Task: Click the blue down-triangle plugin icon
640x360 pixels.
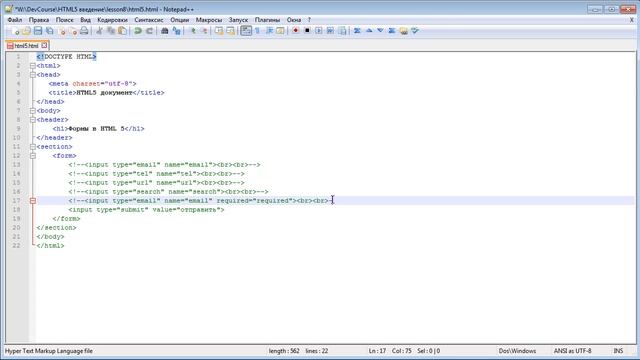Action: [x=380, y=31]
